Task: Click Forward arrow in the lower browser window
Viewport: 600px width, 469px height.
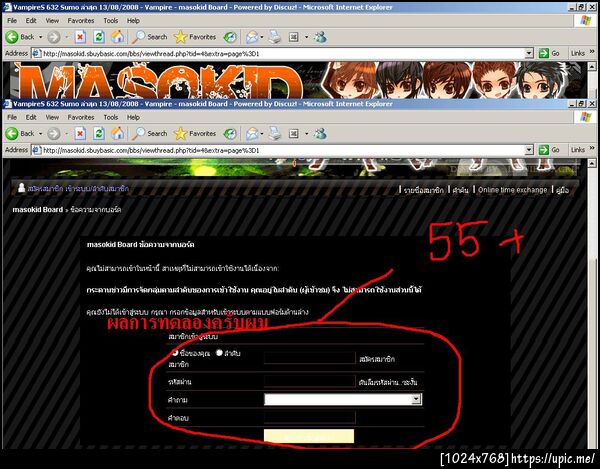Action: click(54, 134)
